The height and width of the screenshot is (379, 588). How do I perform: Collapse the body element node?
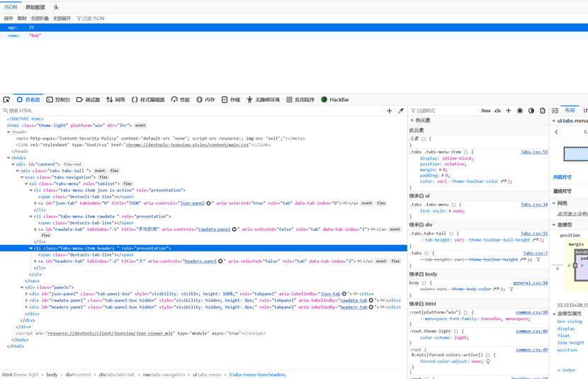tap(9, 158)
